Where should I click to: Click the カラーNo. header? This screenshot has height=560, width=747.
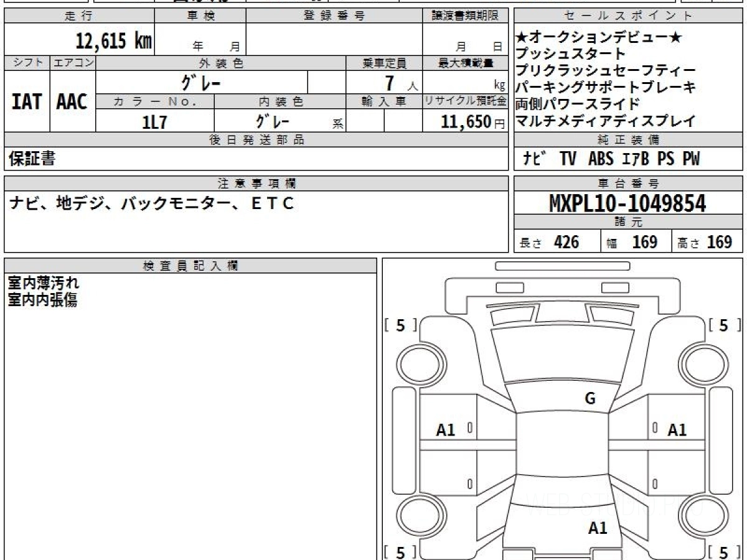point(155,101)
